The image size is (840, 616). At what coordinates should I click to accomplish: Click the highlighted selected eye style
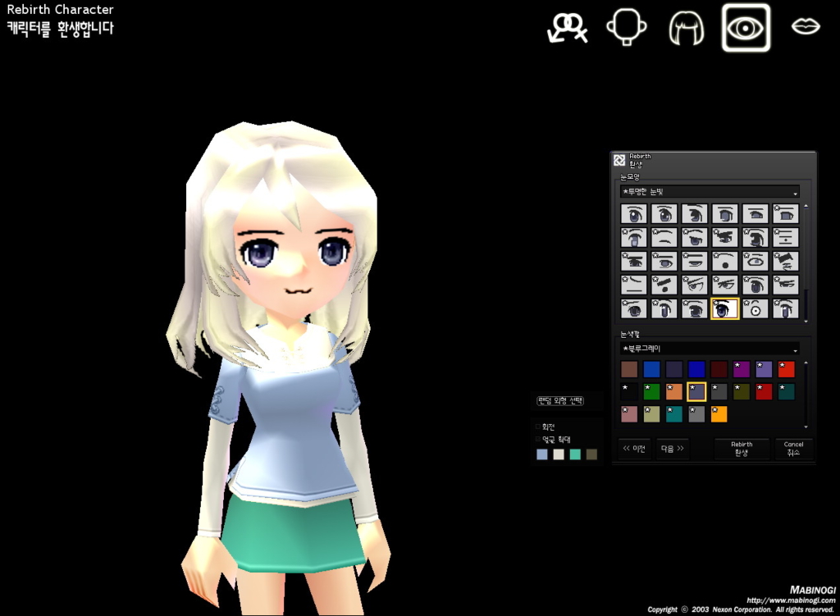(725, 309)
